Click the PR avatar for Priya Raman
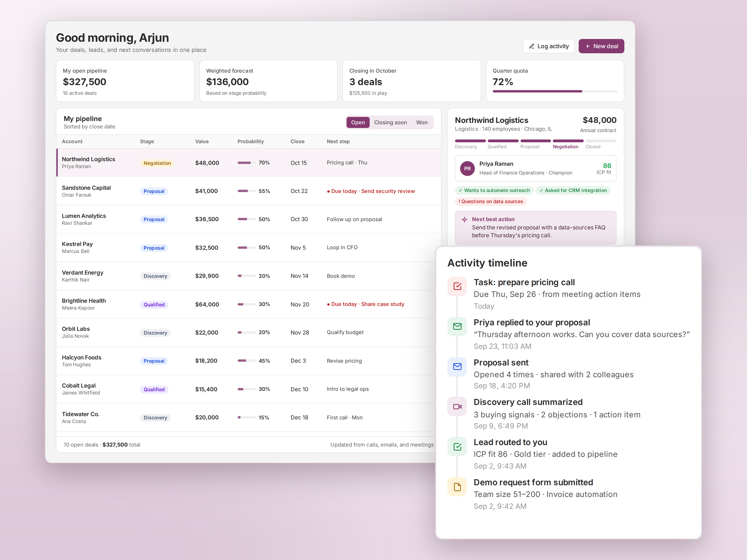This screenshot has width=747, height=560. (x=467, y=168)
